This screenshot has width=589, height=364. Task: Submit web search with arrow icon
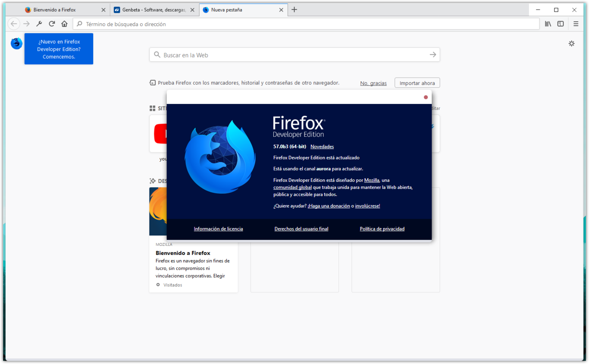(433, 55)
